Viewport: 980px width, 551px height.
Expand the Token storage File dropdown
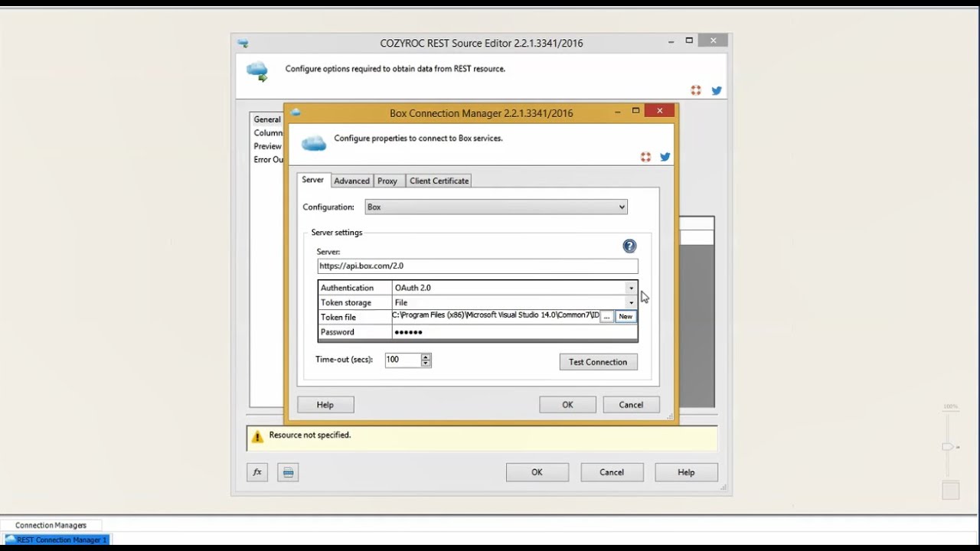(631, 302)
